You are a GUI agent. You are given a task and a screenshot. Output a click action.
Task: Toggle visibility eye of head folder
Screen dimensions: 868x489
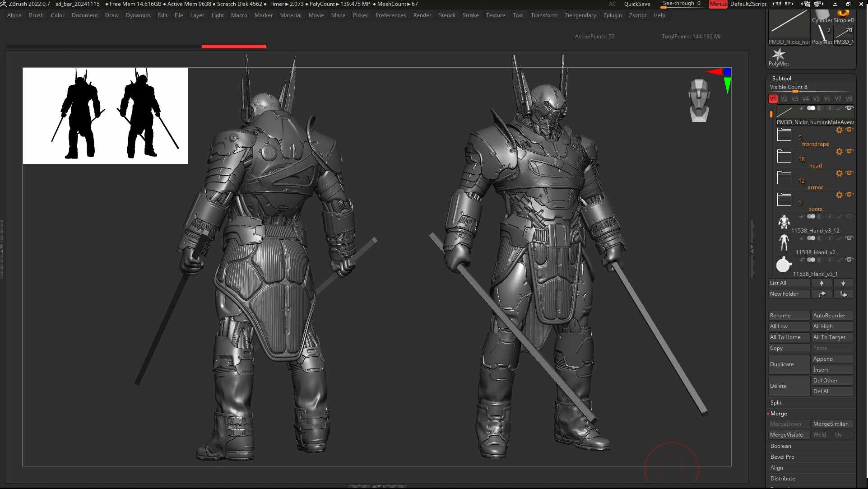click(x=849, y=151)
